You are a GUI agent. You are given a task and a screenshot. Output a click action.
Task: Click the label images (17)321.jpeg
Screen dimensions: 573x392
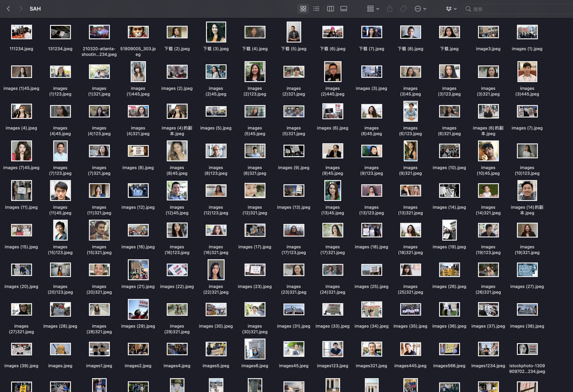point(333,249)
